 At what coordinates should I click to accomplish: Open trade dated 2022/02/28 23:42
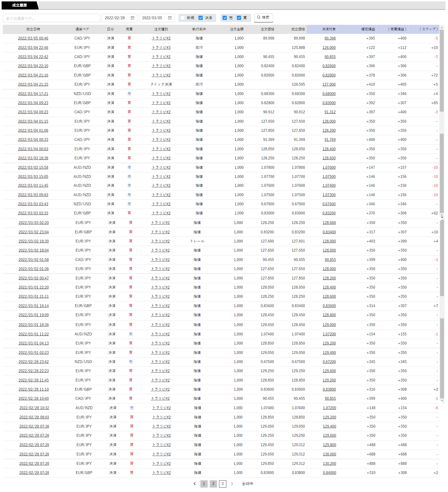point(34,362)
